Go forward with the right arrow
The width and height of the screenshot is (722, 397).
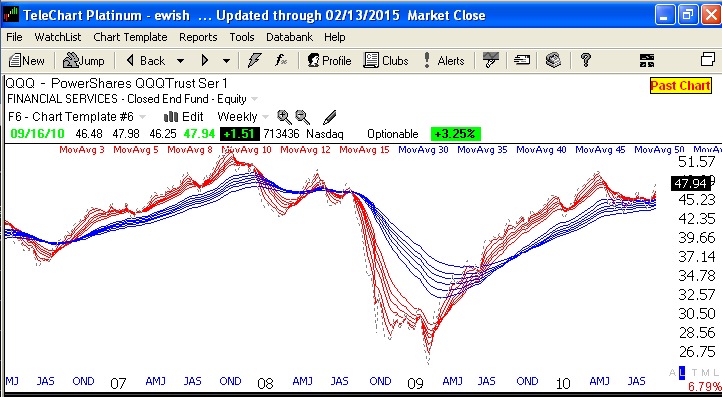[x=205, y=60]
